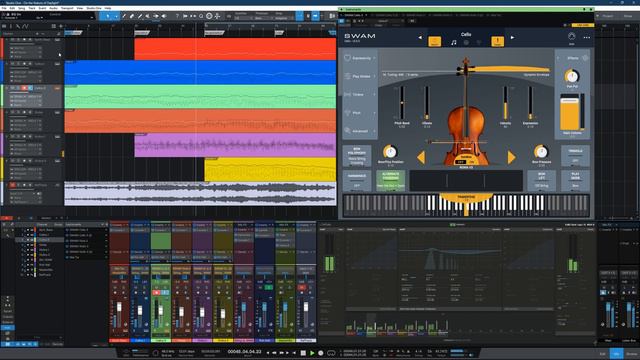Image resolution: width=640 pixels, height=360 pixels.
Task: Switch to Mix view at bottom right
Action: point(616,354)
